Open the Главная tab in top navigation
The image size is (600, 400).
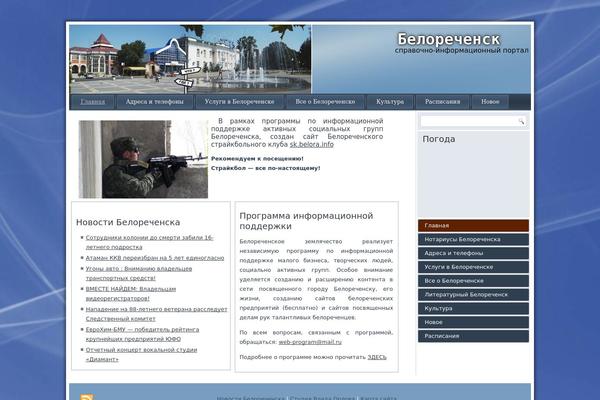[92, 102]
